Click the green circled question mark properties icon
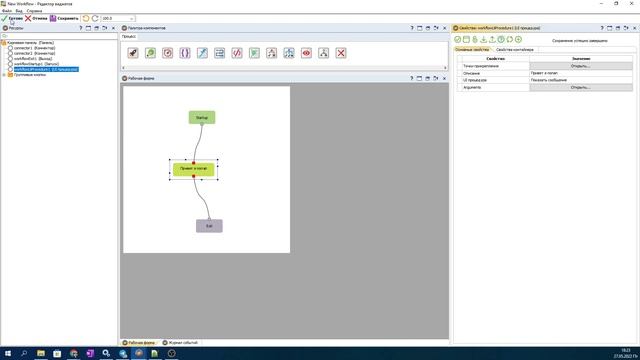The width and height of the screenshot is (640, 360). pyautogui.click(x=501, y=40)
